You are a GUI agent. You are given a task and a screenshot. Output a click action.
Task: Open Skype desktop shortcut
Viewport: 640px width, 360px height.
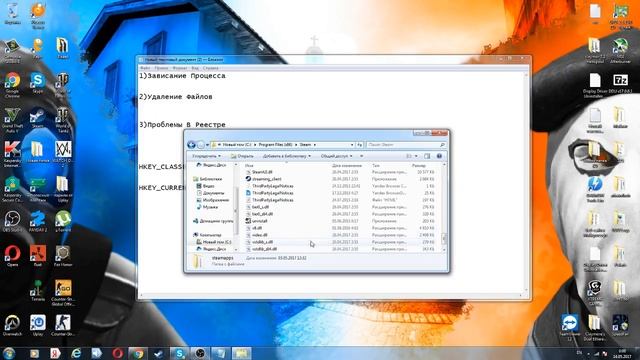(x=38, y=83)
